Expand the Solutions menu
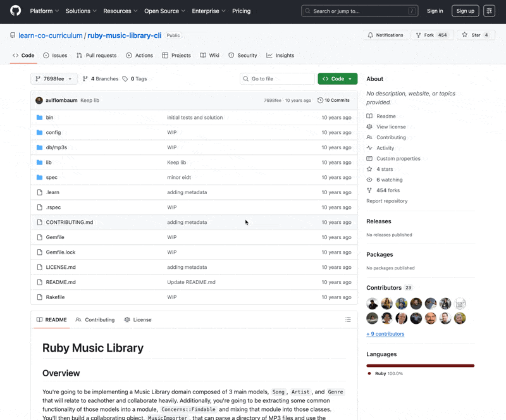506x420 pixels. pos(81,11)
